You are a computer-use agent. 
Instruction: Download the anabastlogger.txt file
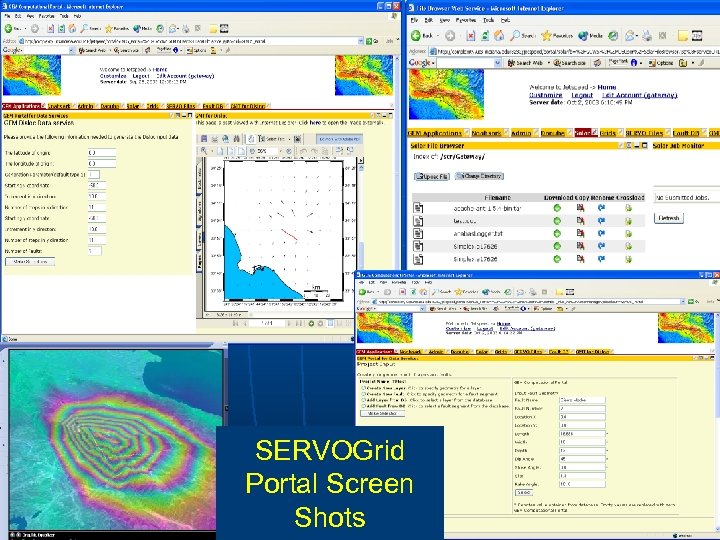pyautogui.click(x=557, y=234)
